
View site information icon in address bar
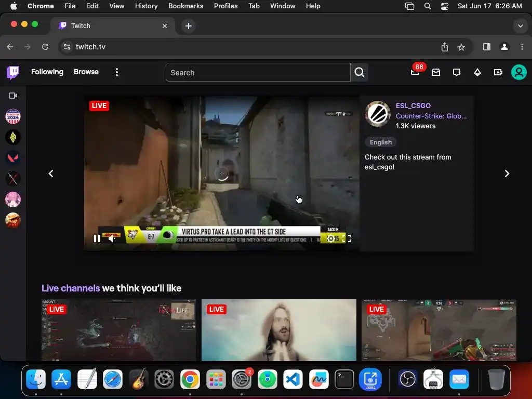(x=67, y=47)
